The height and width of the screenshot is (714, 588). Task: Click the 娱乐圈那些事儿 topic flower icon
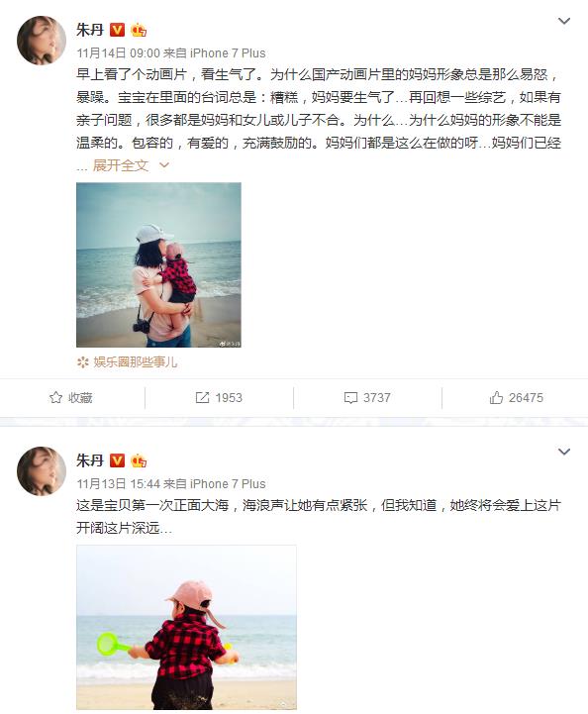[83, 362]
